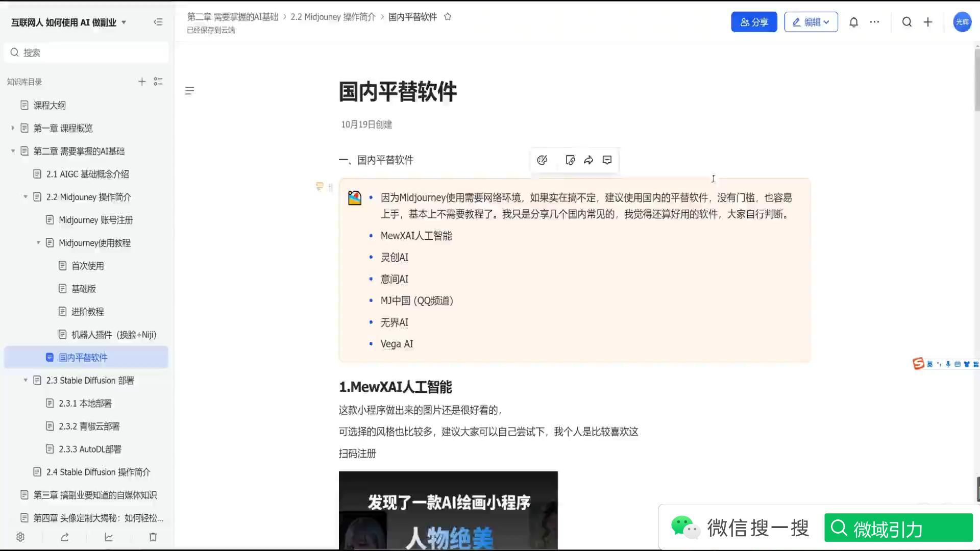Open the user avatar menu

click(x=962, y=22)
